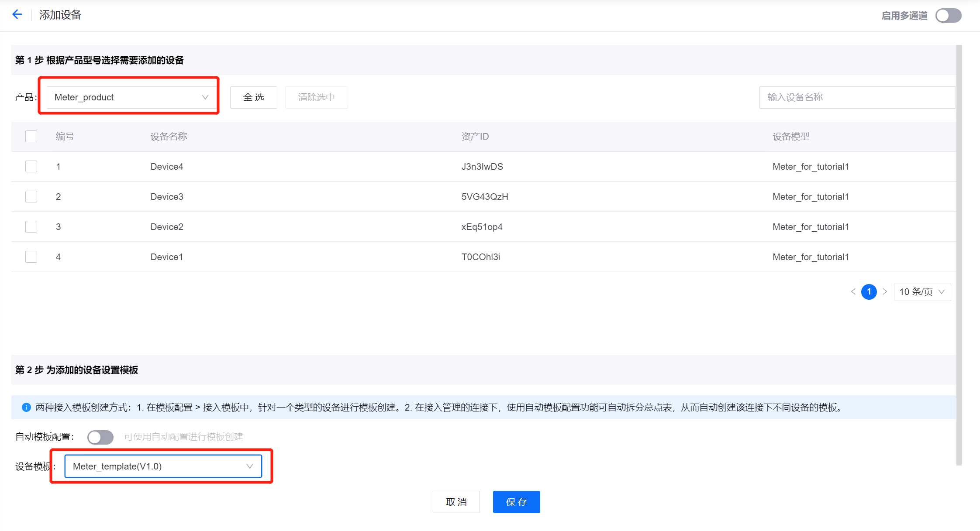The width and height of the screenshot is (980, 531).
Task: Check the box for Device2 row
Action: [31, 226]
